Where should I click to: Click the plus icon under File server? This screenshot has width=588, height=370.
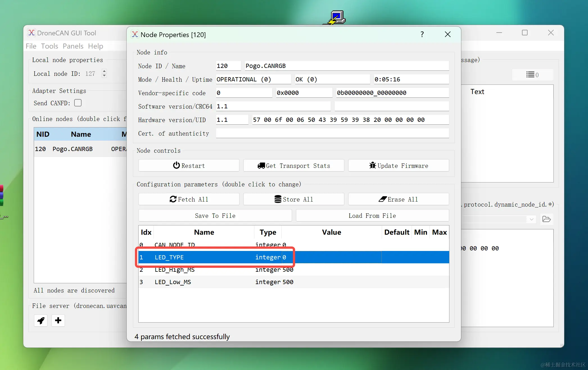click(x=58, y=320)
